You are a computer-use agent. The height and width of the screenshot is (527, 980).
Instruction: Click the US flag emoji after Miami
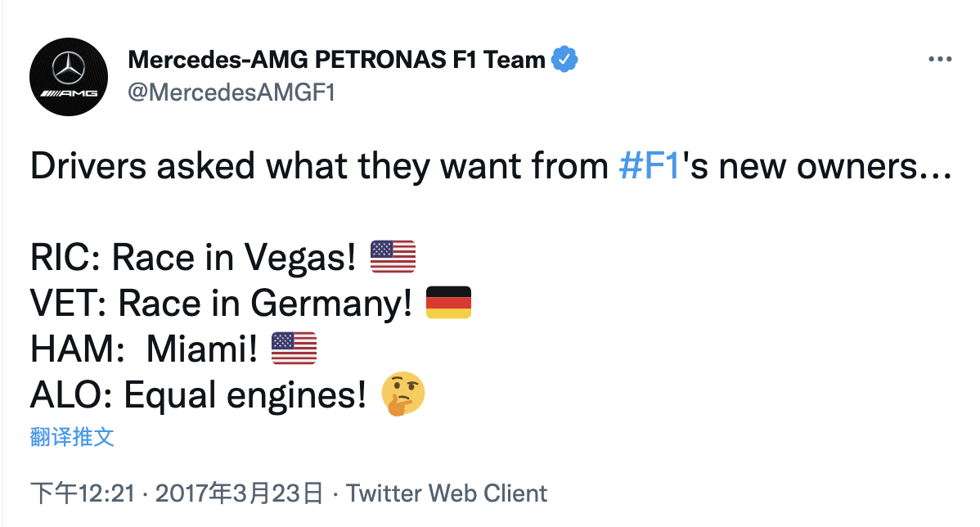click(x=294, y=349)
